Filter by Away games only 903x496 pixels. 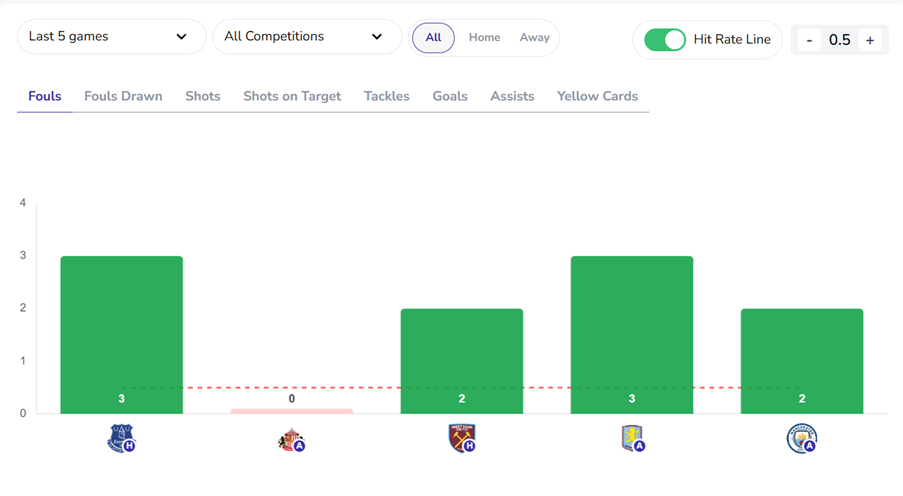click(x=534, y=37)
